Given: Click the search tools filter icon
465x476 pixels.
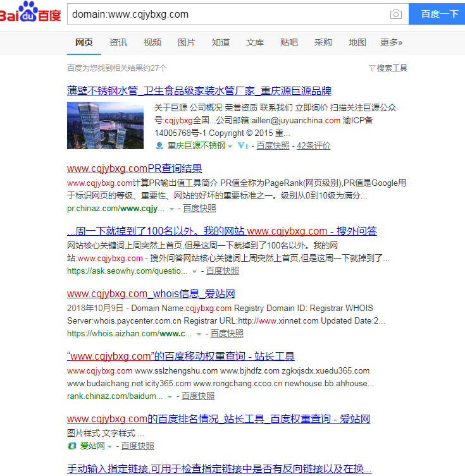Looking at the screenshot, I should [372, 68].
